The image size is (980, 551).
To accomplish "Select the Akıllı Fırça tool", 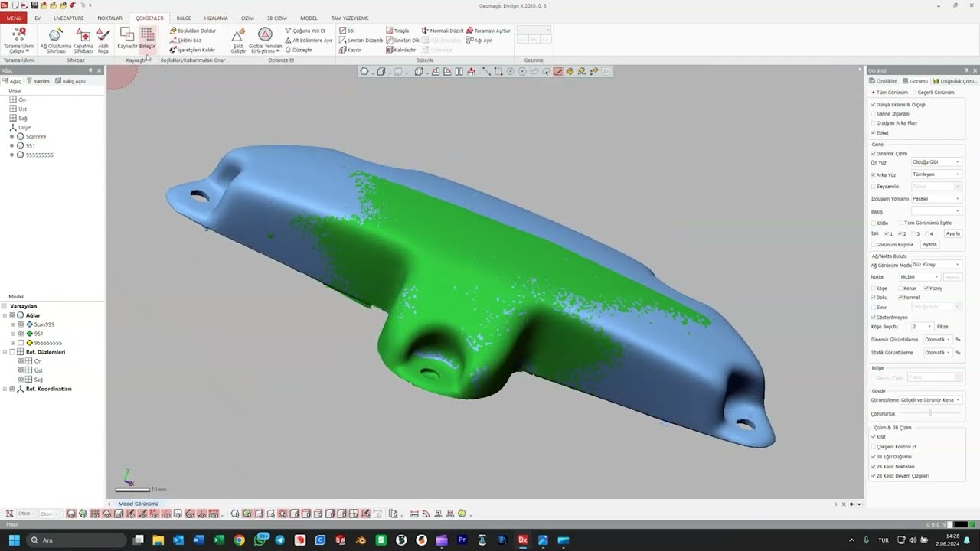I will [x=103, y=41].
